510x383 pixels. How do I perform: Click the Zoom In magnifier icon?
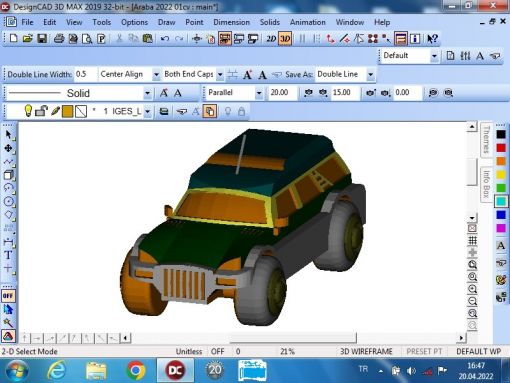(472, 289)
